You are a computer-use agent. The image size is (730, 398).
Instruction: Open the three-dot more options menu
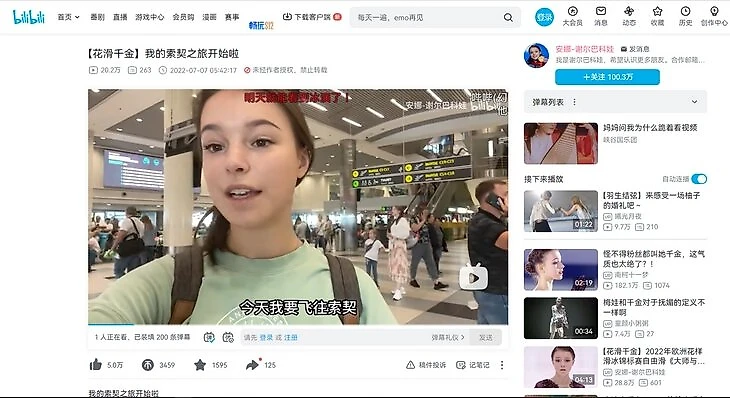[x=502, y=365]
